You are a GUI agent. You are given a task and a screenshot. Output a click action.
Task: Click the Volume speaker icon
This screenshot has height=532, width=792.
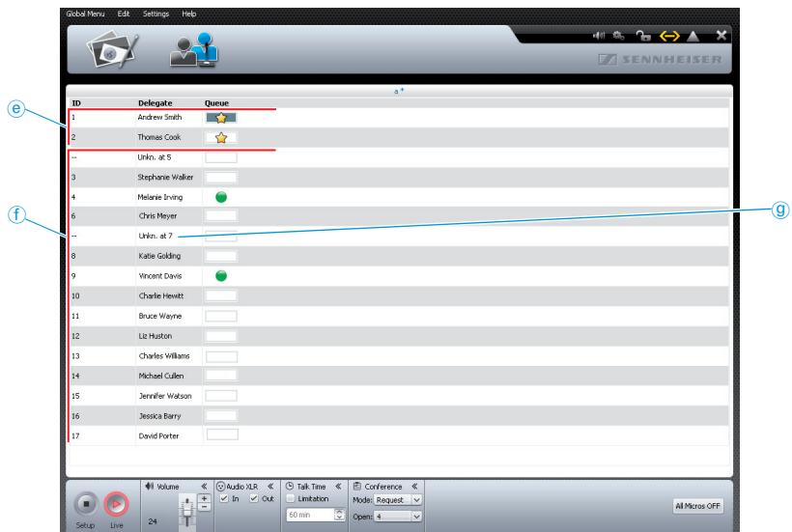(150, 486)
